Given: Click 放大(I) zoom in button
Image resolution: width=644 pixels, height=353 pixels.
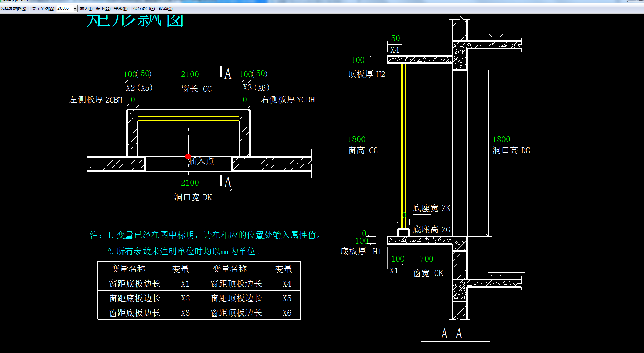Looking at the screenshot, I should coord(86,9).
